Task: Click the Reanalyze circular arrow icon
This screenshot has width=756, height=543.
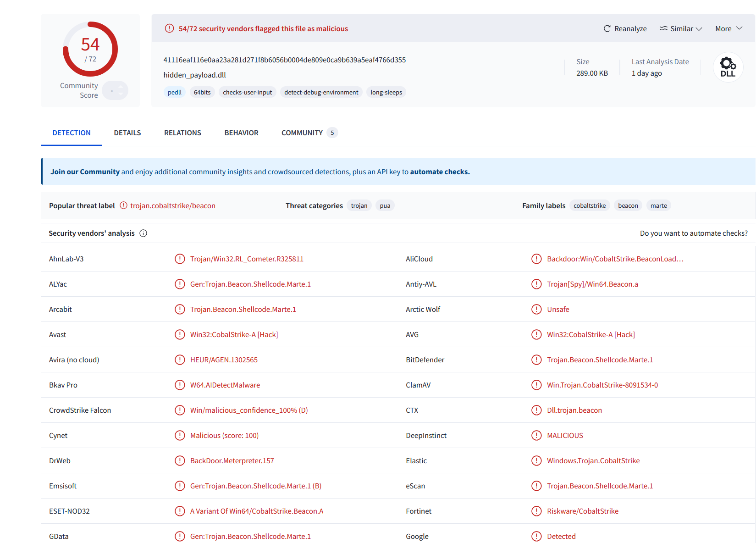Action: tap(607, 28)
